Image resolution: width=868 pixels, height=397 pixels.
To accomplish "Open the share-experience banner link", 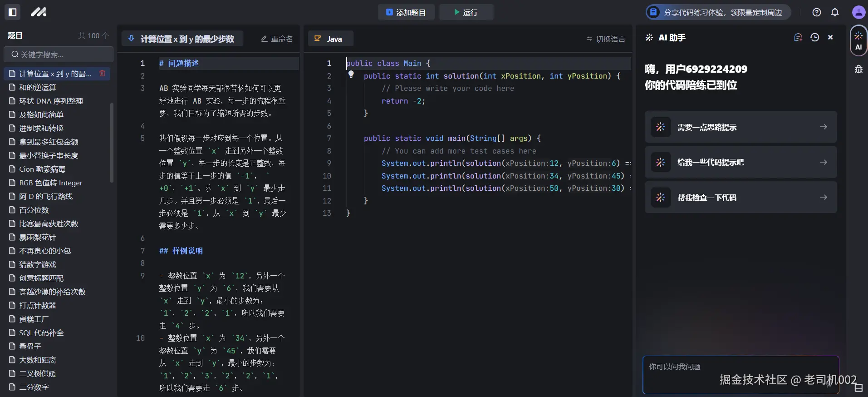I will click(718, 12).
